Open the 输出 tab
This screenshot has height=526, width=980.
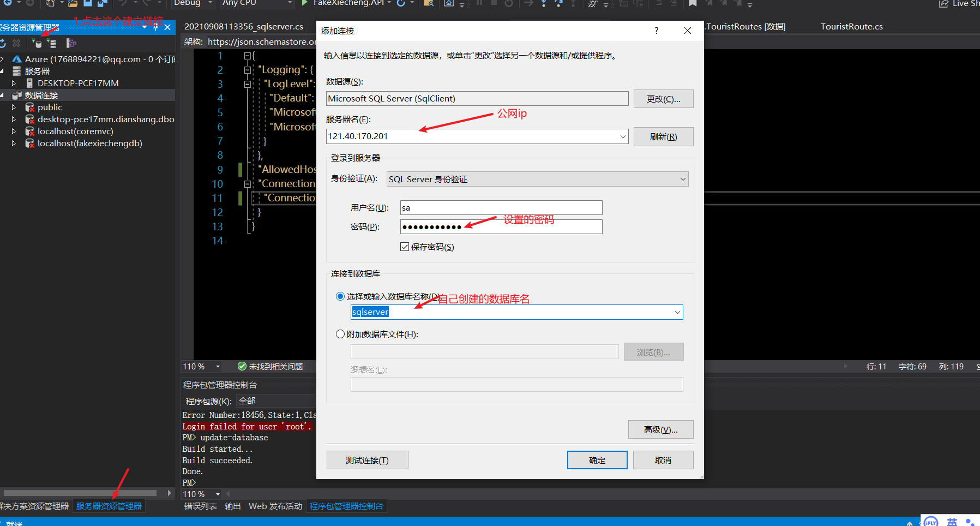click(233, 506)
